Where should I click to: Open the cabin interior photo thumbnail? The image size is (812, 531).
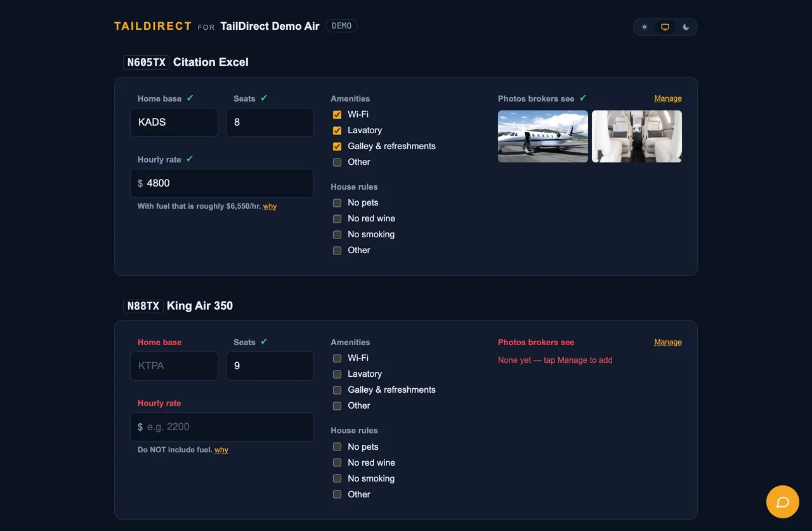click(637, 136)
